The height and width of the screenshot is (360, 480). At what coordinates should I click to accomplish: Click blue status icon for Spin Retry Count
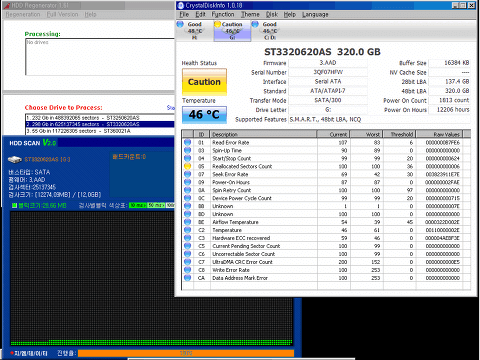click(188, 190)
